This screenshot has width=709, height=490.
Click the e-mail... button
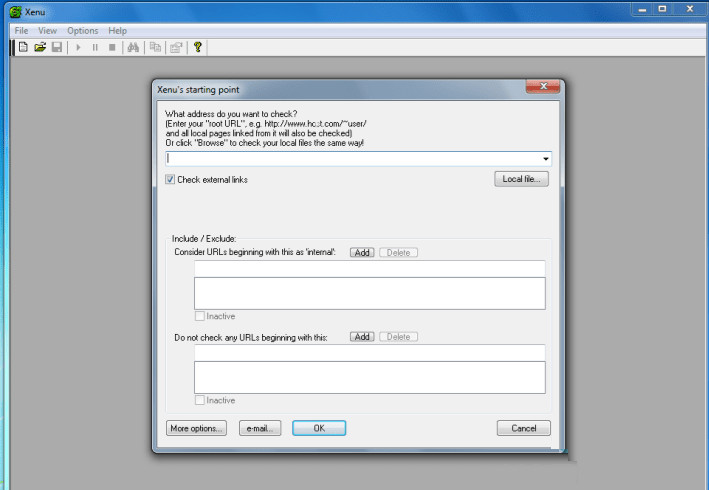pos(260,428)
